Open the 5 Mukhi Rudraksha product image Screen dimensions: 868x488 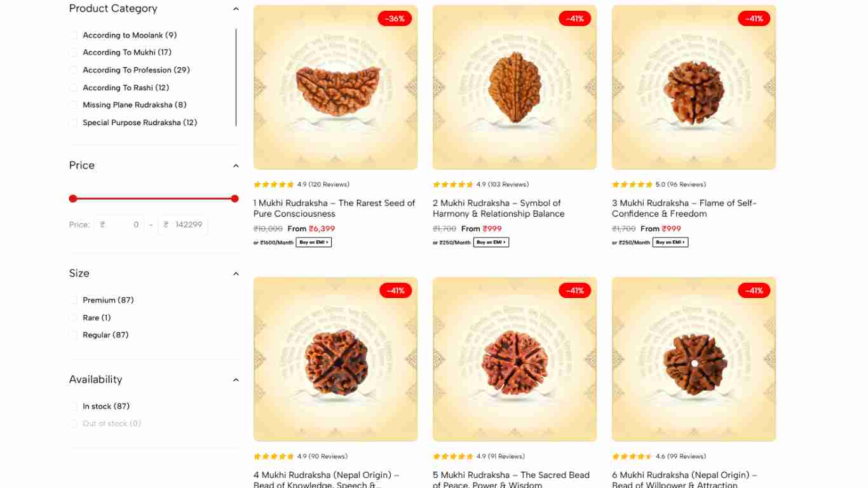(x=515, y=359)
